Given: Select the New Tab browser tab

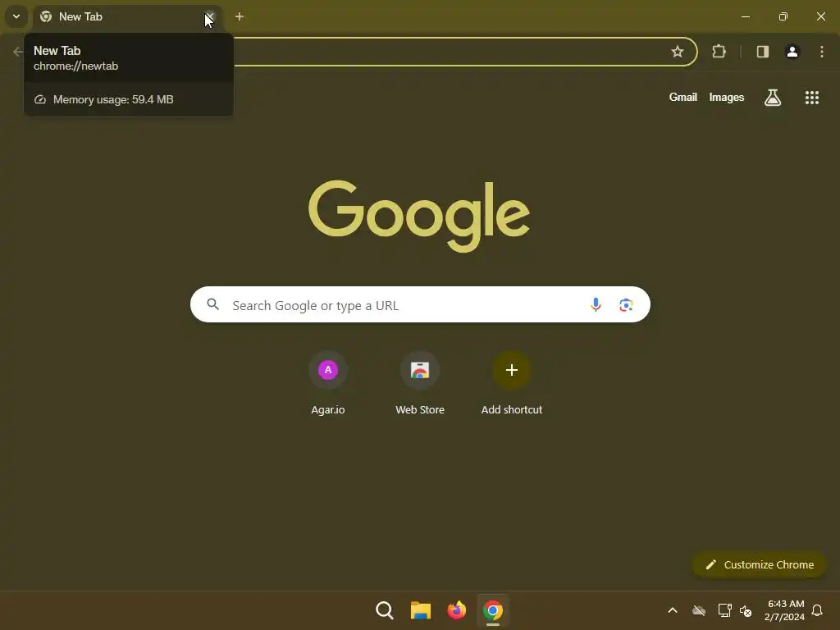Looking at the screenshot, I should pos(127,17).
